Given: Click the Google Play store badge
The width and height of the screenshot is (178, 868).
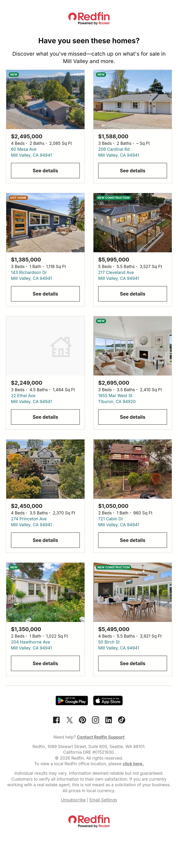Looking at the screenshot, I should click(x=72, y=701).
